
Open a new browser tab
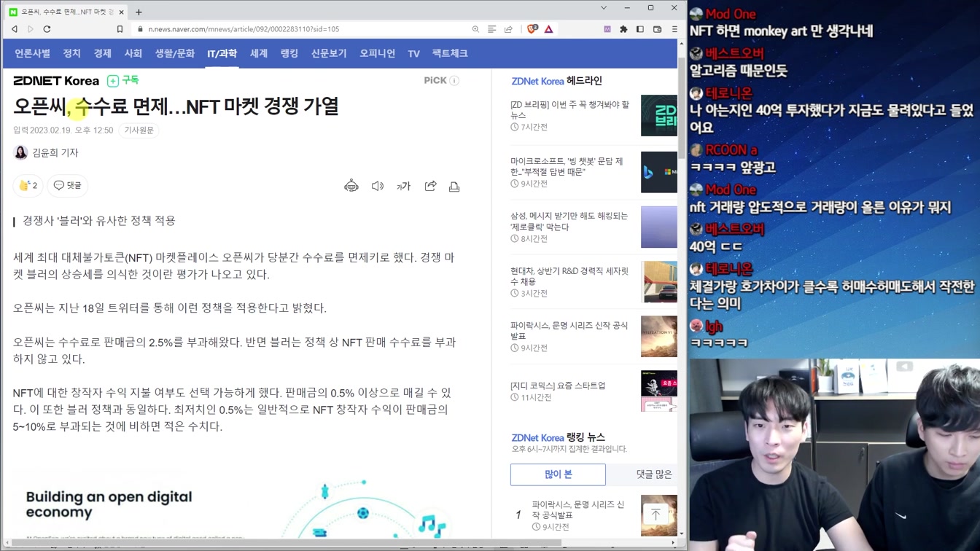pyautogui.click(x=139, y=12)
